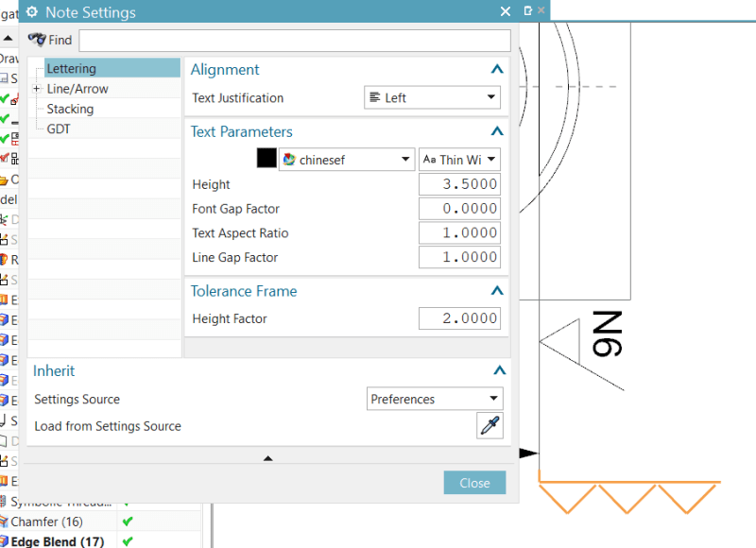Click the Font Gap Factor field
This screenshot has width=756, height=548.
(459, 209)
